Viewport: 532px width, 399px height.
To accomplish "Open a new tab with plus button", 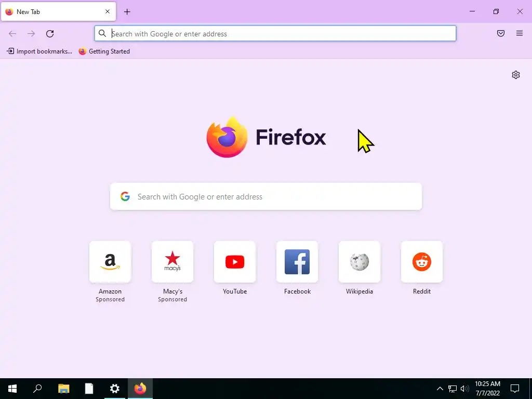I will click(x=127, y=11).
